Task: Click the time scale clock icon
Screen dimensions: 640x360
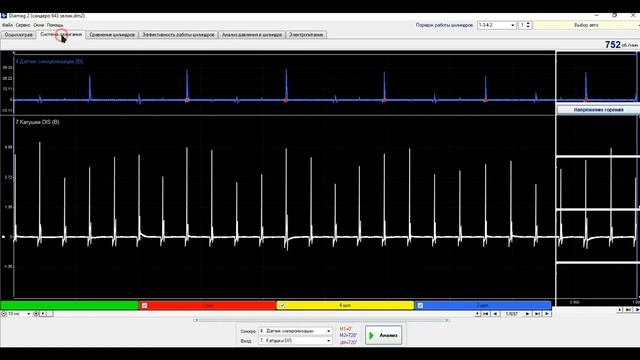Action: point(4,314)
